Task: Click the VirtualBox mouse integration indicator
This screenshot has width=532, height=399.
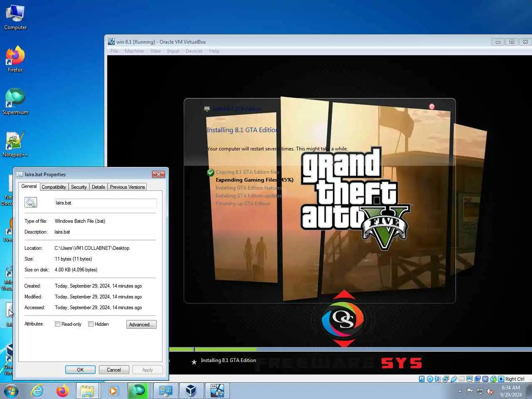Action: (493, 379)
